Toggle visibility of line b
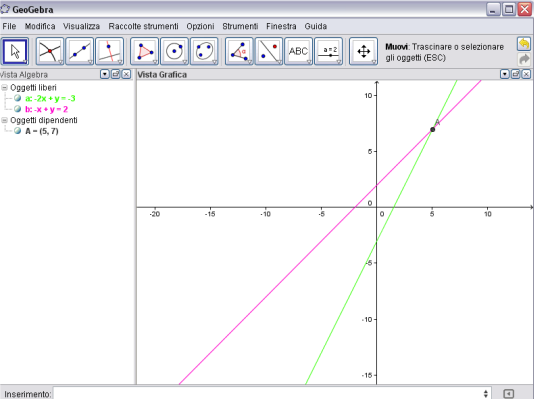Screen dimensions: 538x399 (x=17, y=109)
